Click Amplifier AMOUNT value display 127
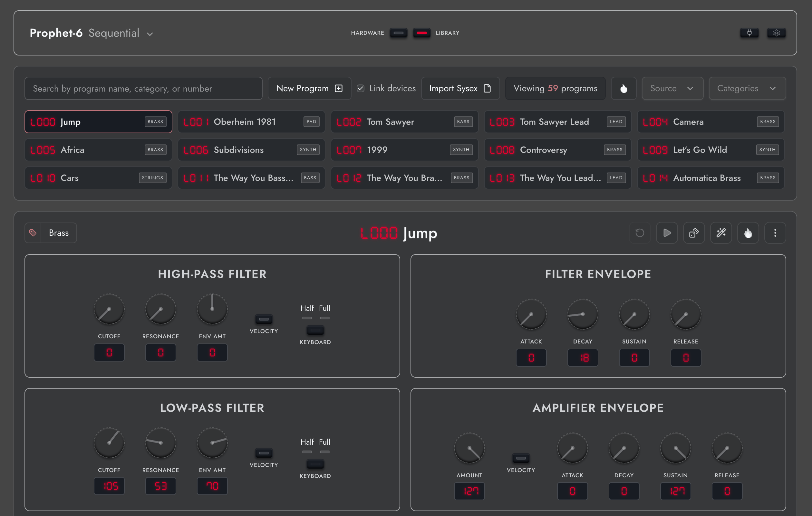 (x=469, y=491)
